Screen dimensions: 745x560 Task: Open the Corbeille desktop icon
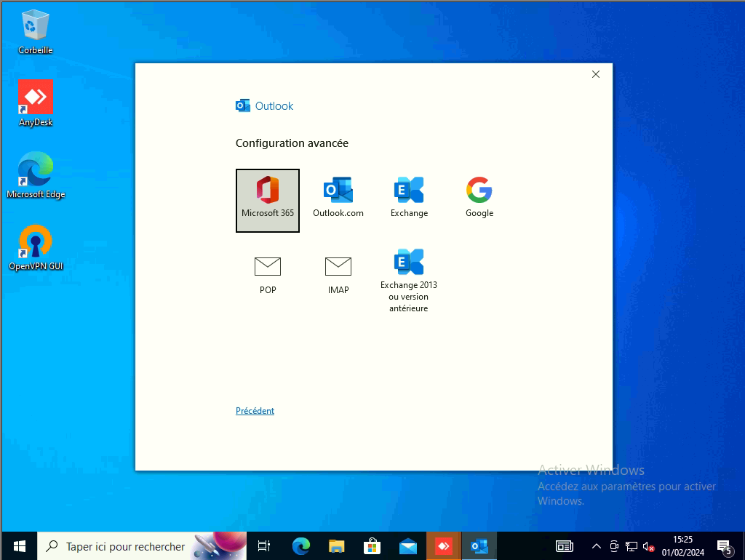(x=35, y=32)
